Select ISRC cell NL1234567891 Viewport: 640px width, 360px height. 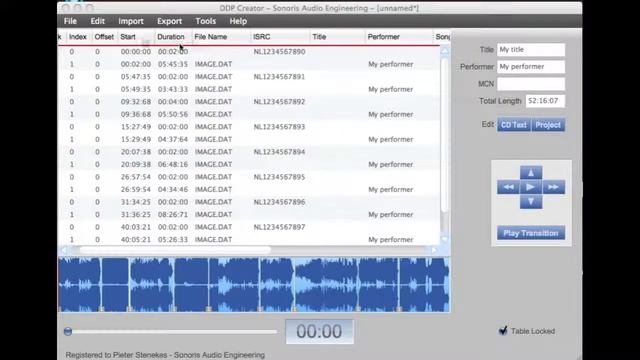click(x=279, y=77)
